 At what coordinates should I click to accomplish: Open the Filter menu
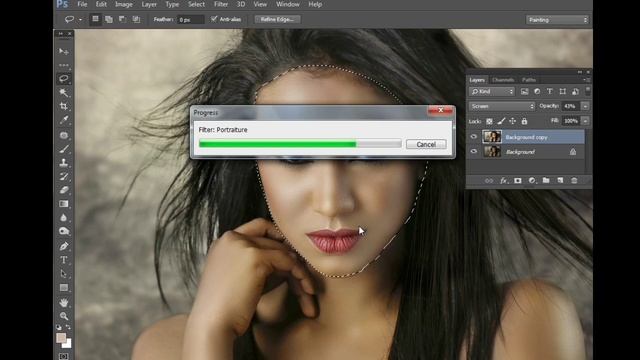click(x=221, y=4)
